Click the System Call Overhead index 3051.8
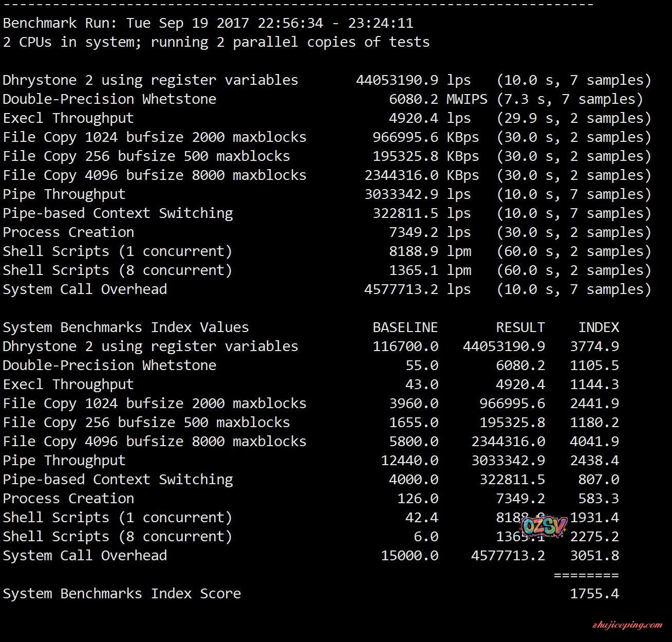The image size is (672, 642). click(594, 556)
